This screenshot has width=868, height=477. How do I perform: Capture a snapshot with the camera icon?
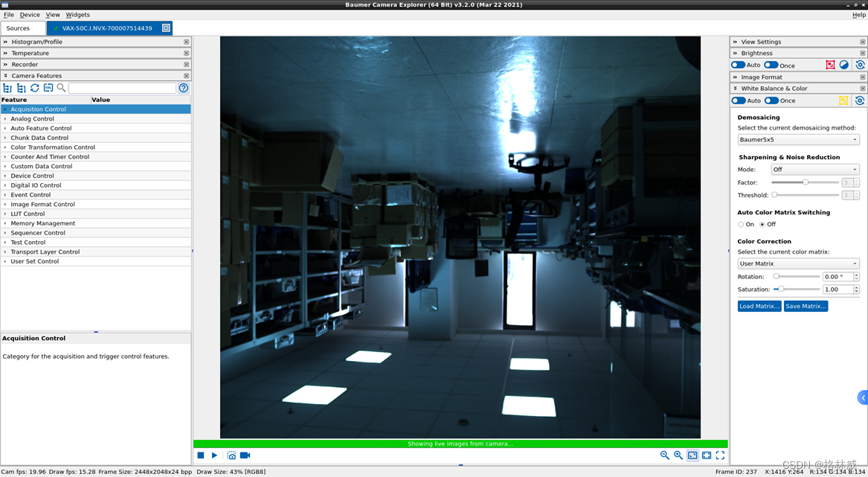click(231, 455)
